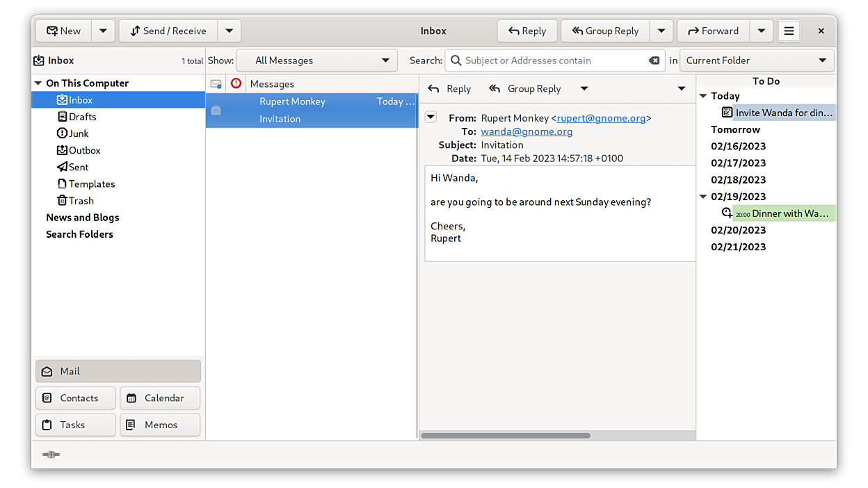Open the 'Current Folder' search scope dropdown
This screenshot has height=488, width=868.
coord(756,60)
